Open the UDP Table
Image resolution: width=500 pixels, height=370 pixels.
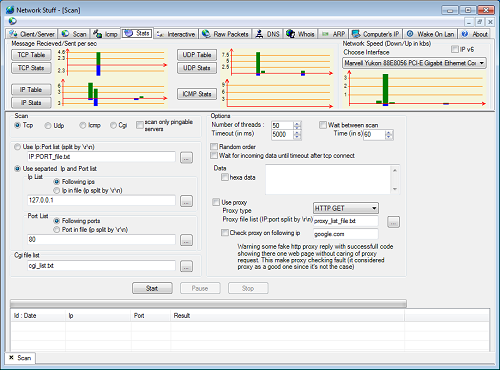point(197,55)
